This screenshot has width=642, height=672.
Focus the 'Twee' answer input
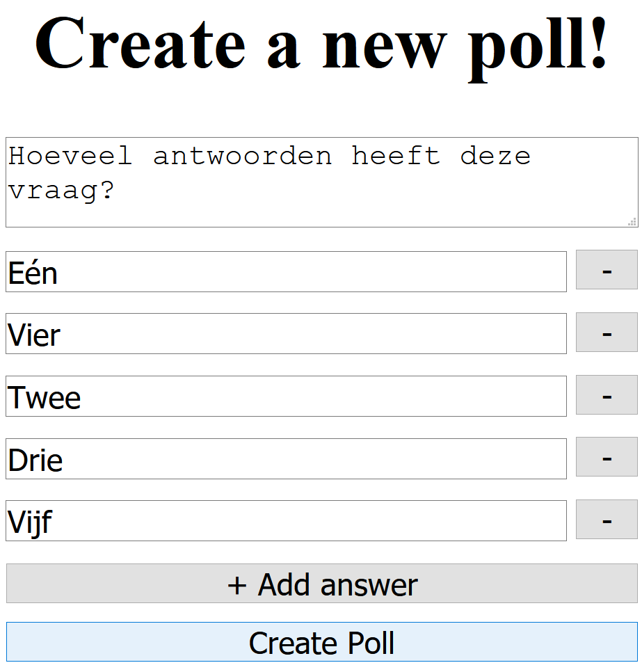click(x=286, y=397)
